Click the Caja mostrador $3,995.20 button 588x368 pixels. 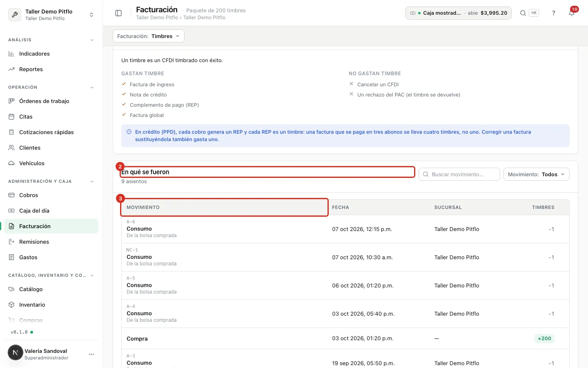(x=458, y=13)
